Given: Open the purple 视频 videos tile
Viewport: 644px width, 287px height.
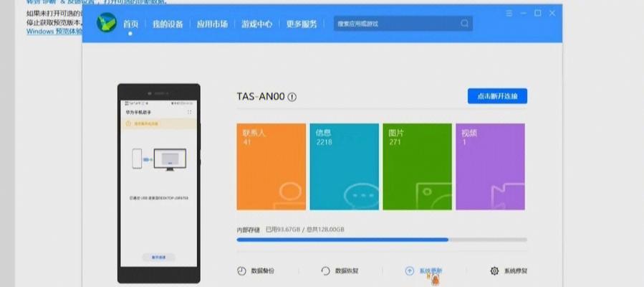Looking at the screenshot, I should pos(491,166).
